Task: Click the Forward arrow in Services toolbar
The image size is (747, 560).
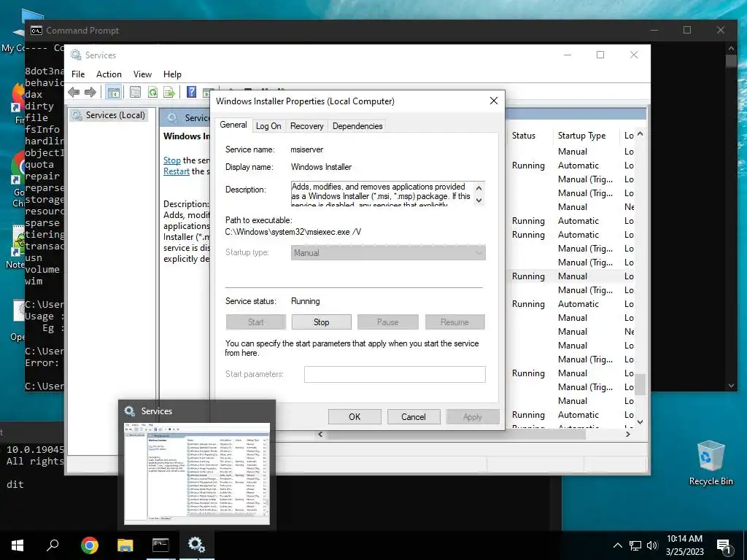Action: pos(90,92)
